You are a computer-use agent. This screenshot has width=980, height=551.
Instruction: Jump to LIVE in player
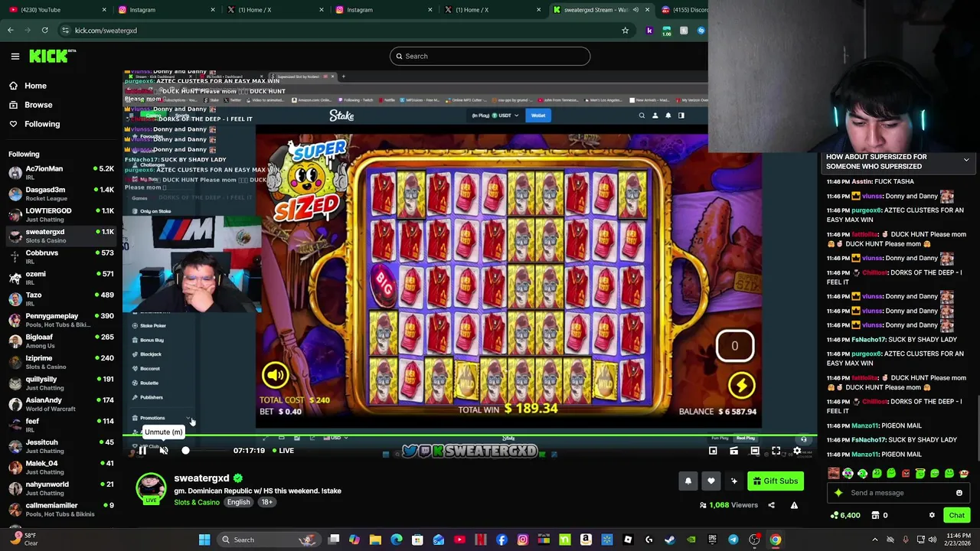(x=282, y=451)
